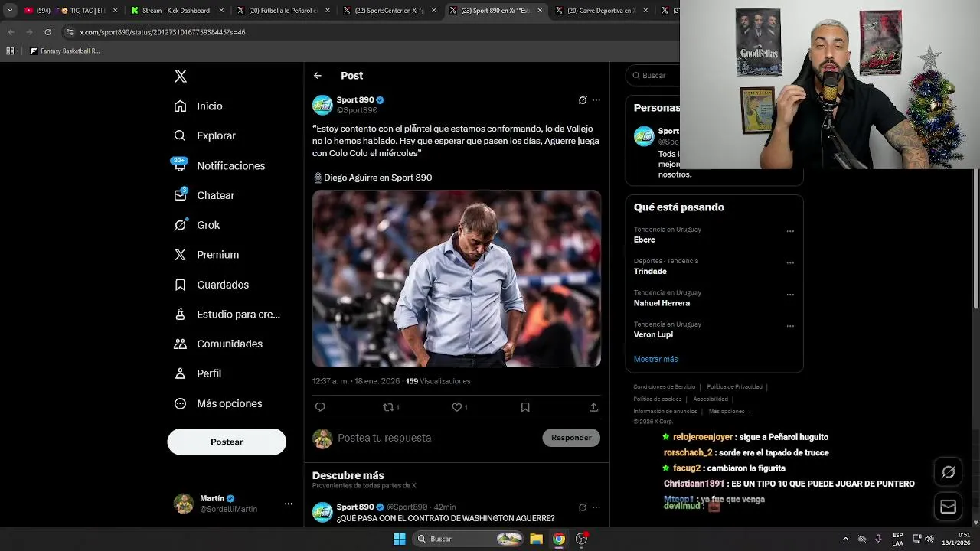Open the Premium page
980x551 pixels.
(x=206, y=255)
